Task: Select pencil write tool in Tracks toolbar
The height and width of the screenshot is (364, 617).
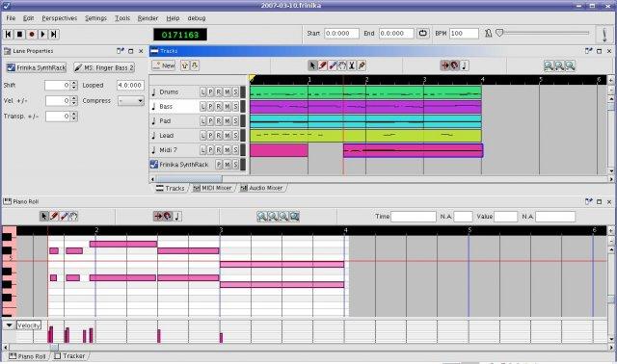Action: (x=322, y=65)
